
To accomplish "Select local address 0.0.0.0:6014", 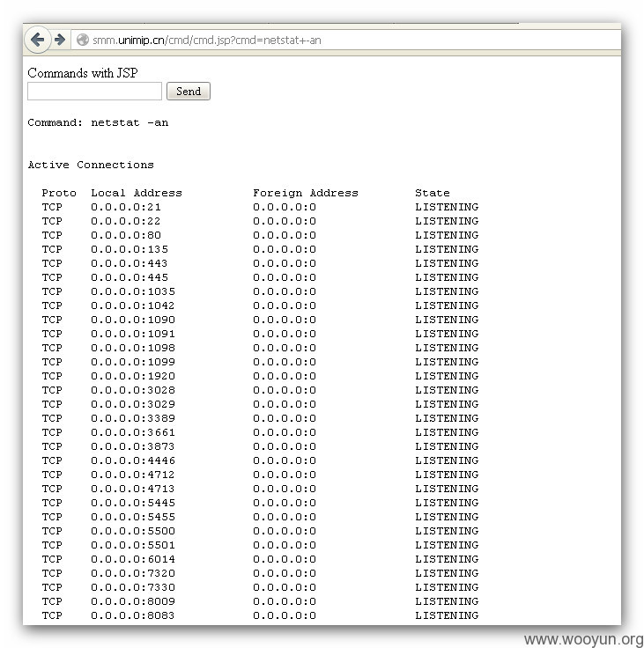I will click(133, 559).
